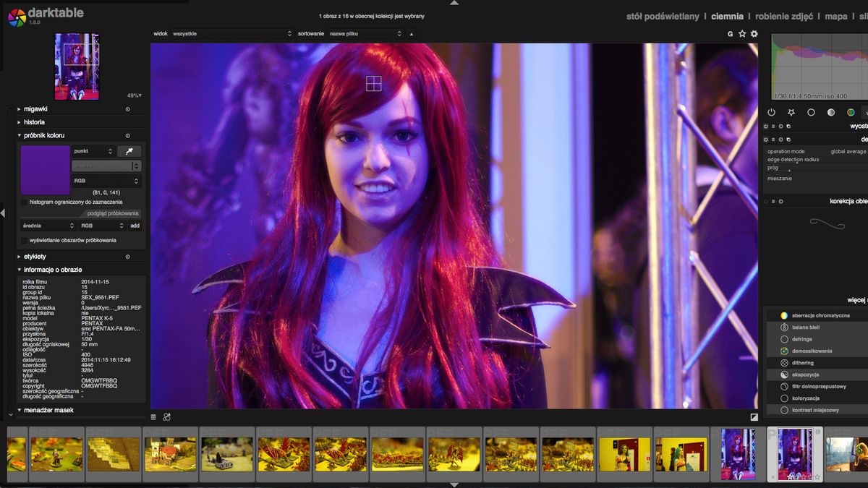This screenshot has width=868, height=488.
Task: Click the balans bieli module icon
Action: coord(784,328)
